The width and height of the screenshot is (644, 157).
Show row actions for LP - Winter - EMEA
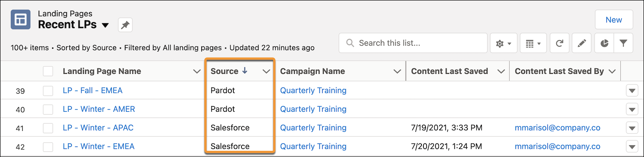tap(632, 147)
